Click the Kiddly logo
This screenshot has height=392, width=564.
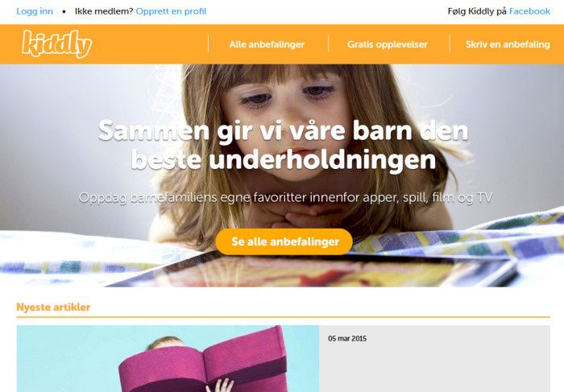pos(57,44)
